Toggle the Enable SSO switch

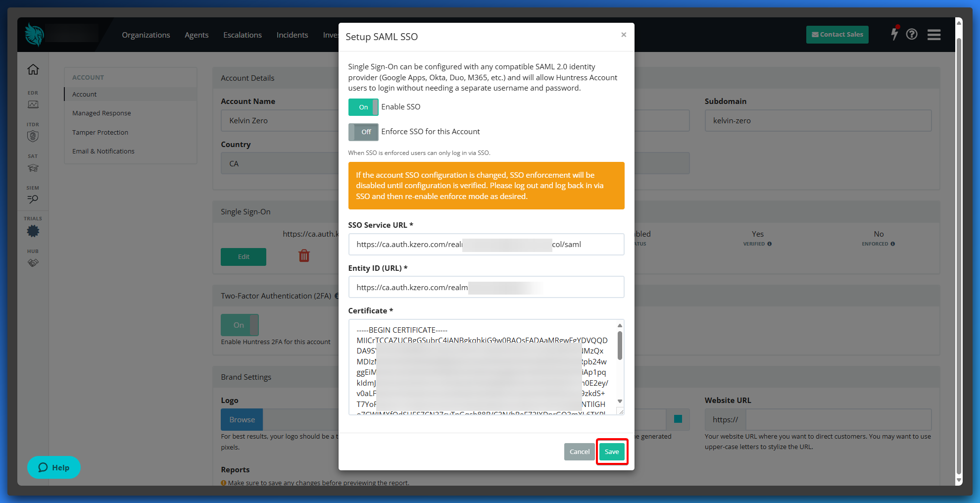click(363, 107)
